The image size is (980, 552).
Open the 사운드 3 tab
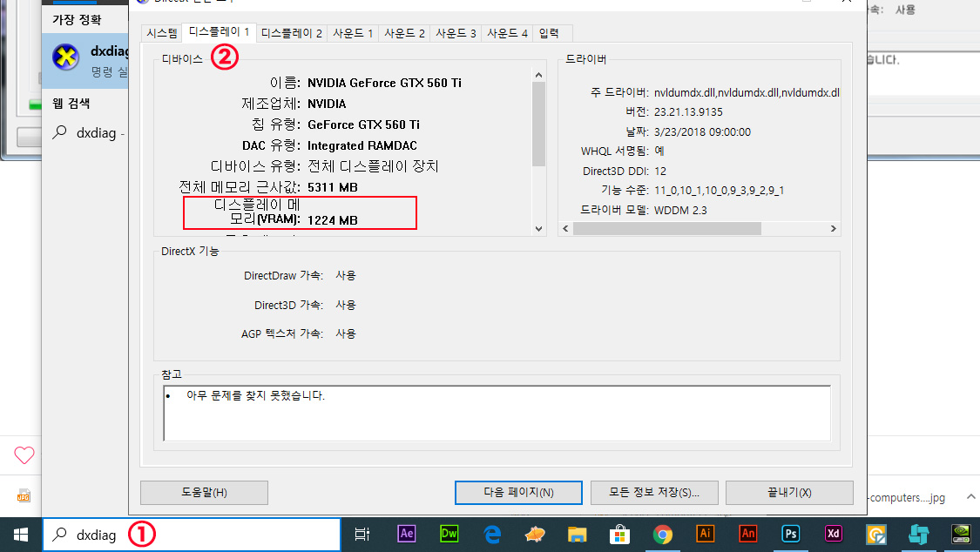[x=456, y=33]
